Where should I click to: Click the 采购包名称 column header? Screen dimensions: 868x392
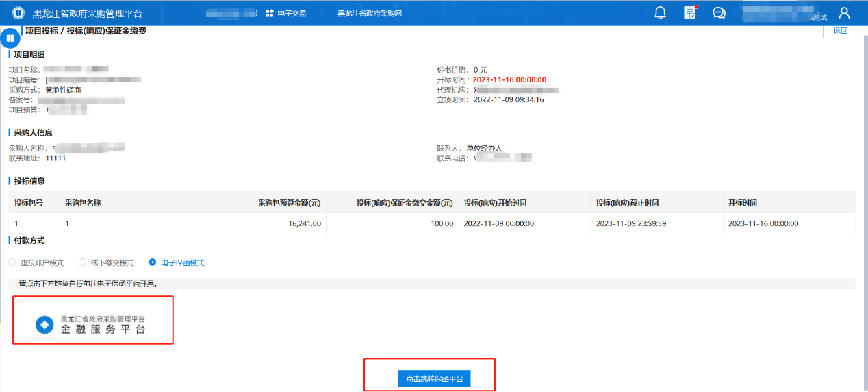click(x=84, y=203)
